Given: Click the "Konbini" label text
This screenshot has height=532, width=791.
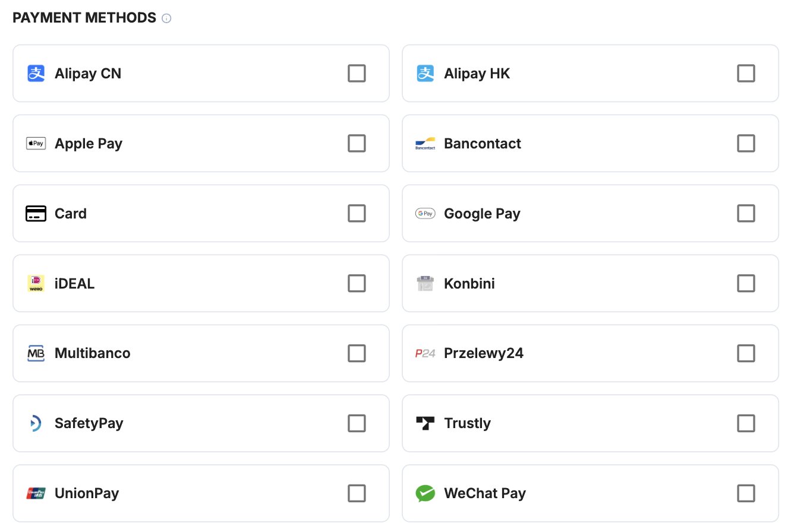Looking at the screenshot, I should point(469,284).
